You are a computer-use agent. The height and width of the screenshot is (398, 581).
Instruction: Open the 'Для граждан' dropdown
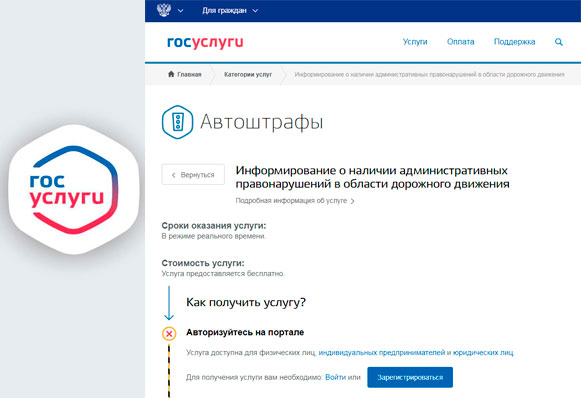click(x=230, y=11)
